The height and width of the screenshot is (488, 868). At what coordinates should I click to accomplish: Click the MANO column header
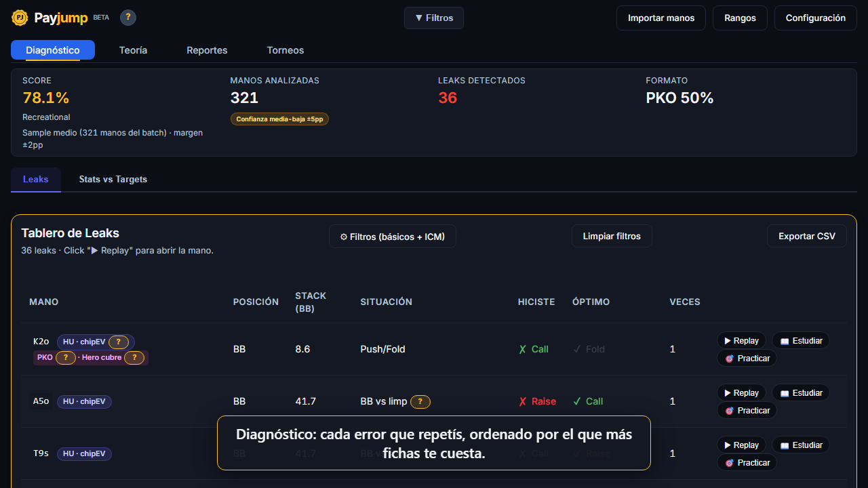click(44, 302)
